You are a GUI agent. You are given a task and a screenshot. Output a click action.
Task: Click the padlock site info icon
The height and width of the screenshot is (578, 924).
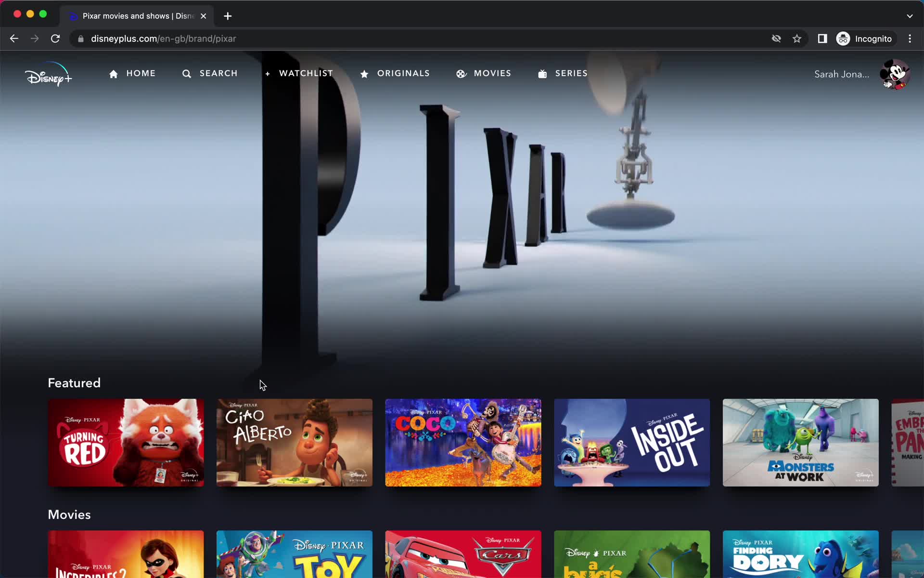coord(81,39)
